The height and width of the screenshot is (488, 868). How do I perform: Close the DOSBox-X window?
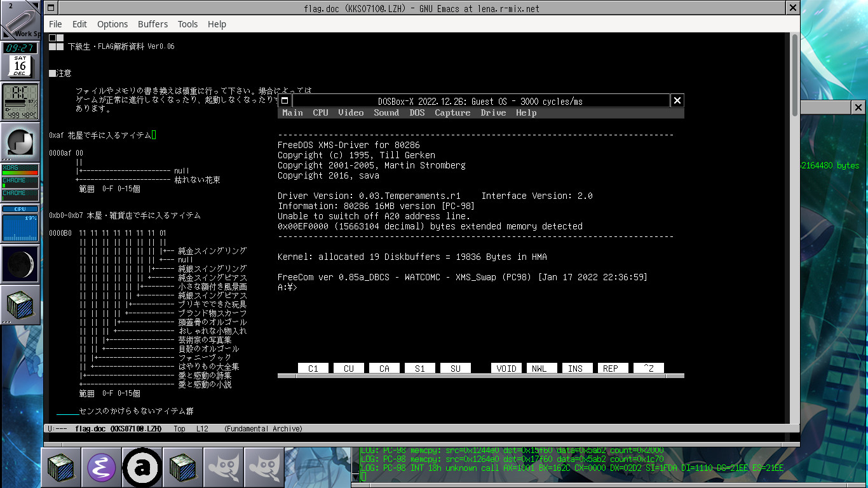677,100
